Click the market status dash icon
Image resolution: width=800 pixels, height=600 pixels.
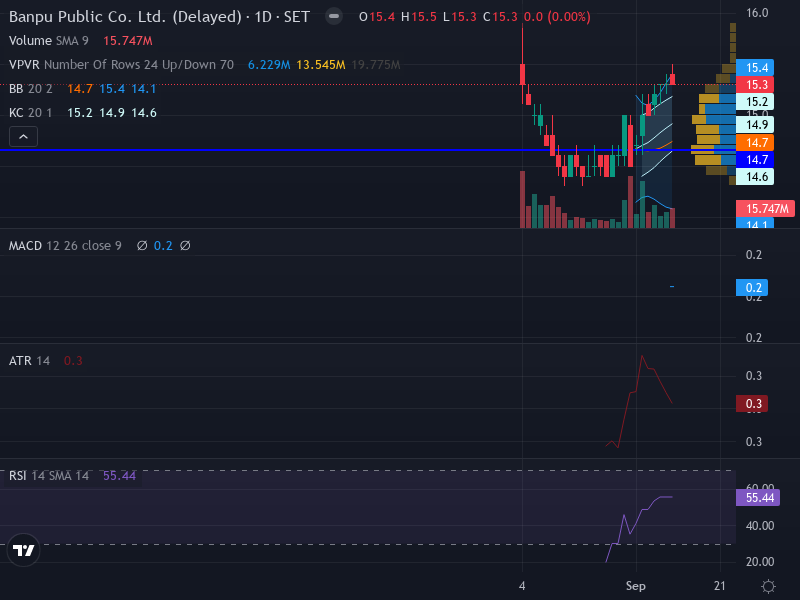point(334,16)
